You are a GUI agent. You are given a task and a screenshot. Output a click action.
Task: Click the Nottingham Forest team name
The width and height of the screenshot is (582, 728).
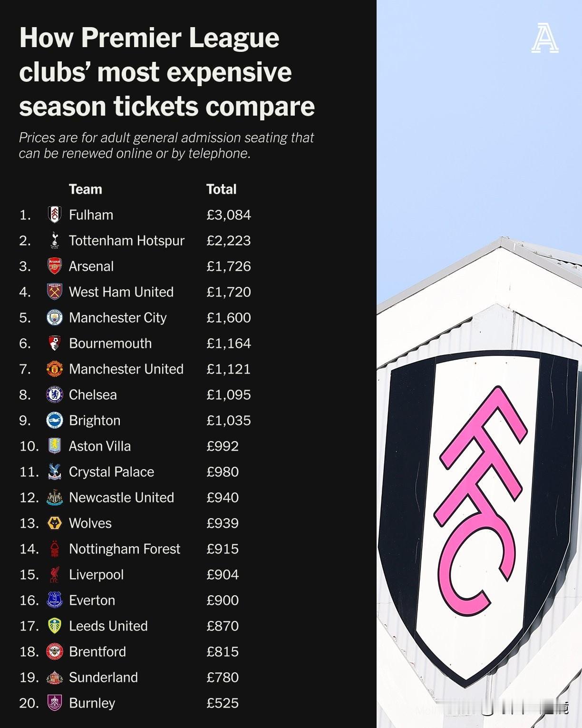pos(125,549)
